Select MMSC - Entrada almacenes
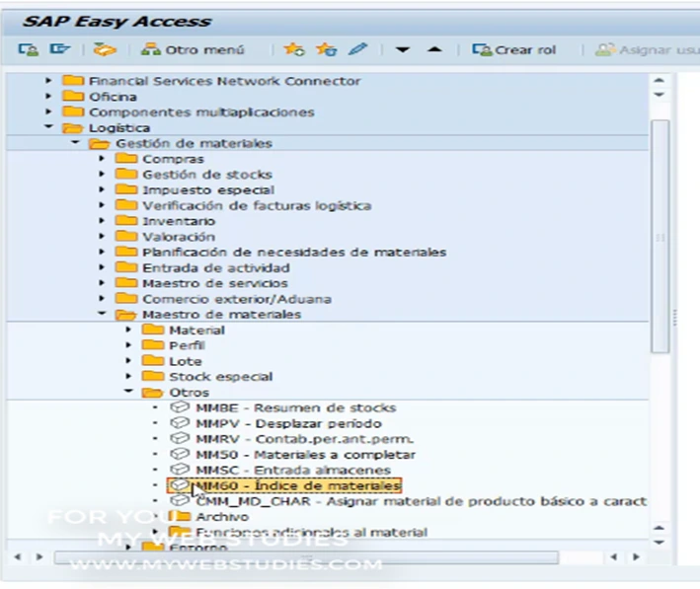This screenshot has height=589, width=700. click(x=293, y=470)
